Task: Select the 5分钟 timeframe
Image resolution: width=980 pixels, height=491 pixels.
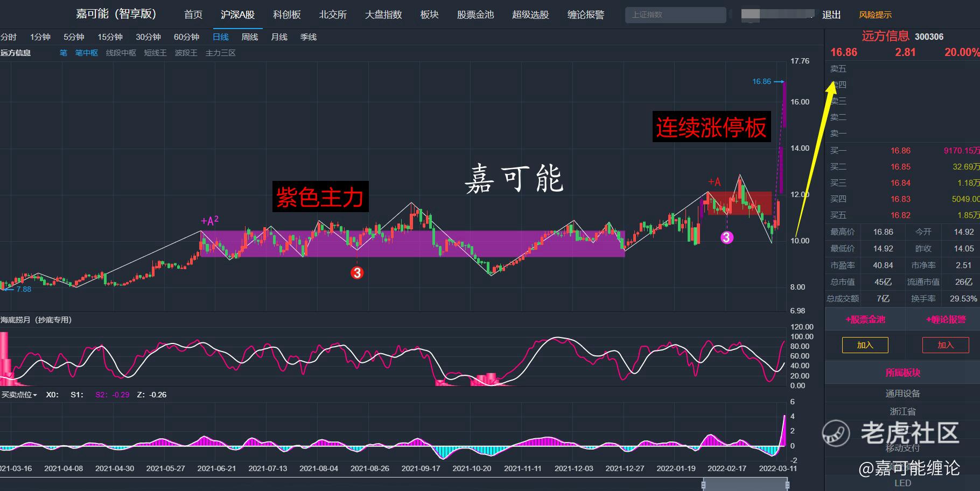Action: tap(74, 37)
